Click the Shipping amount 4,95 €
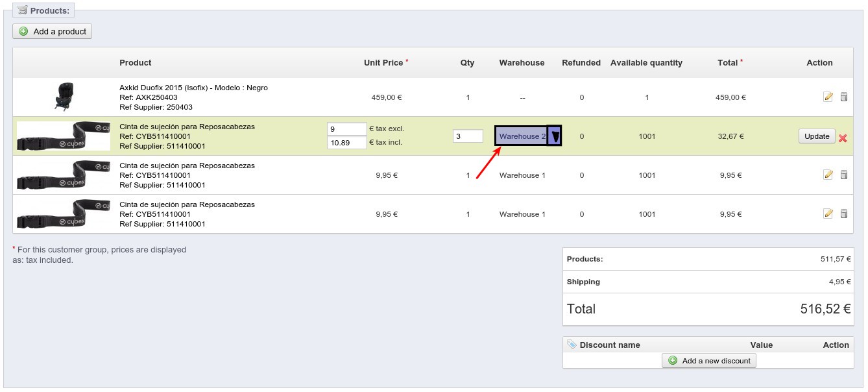Image resolution: width=868 pixels, height=392 pixels. pos(839,282)
